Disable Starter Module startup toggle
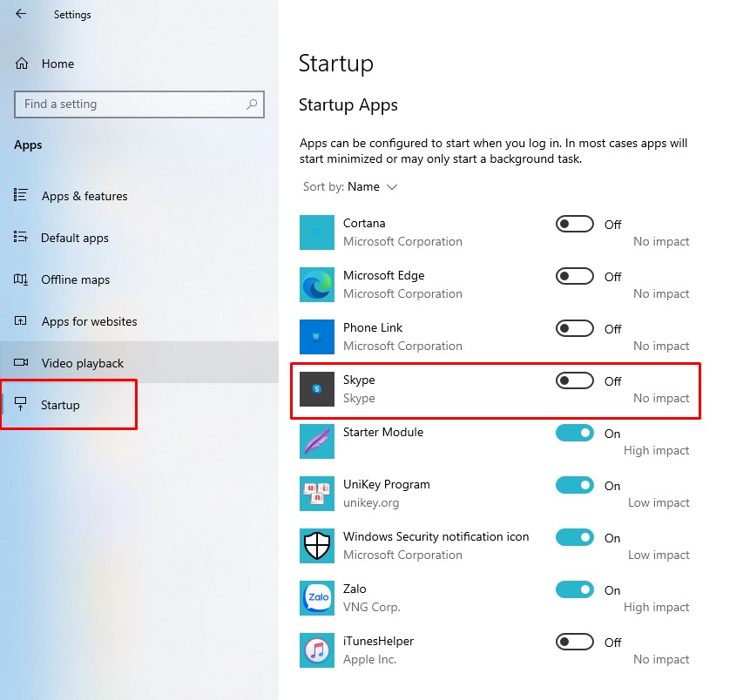750x700 pixels. click(x=574, y=433)
